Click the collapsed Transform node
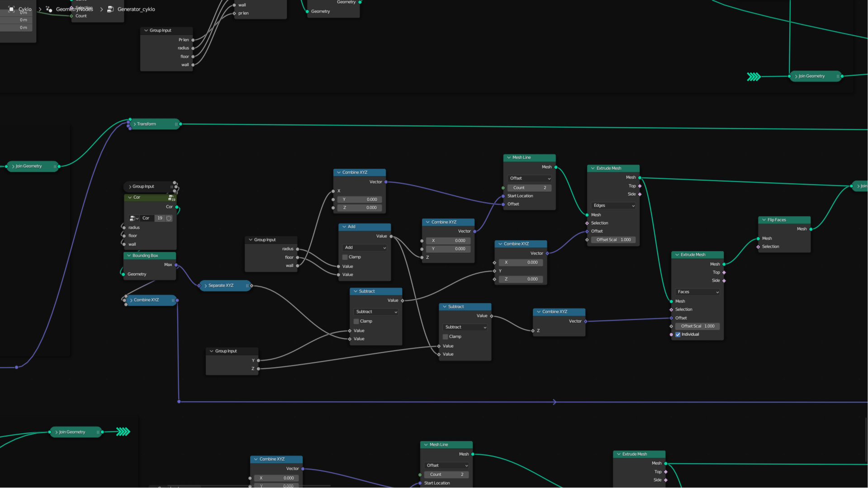 [154, 124]
